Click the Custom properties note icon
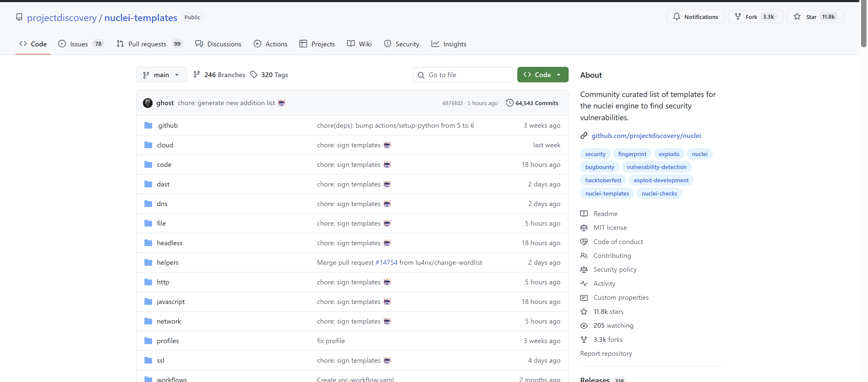This screenshot has height=382, width=868. pyautogui.click(x=584, y=298)
